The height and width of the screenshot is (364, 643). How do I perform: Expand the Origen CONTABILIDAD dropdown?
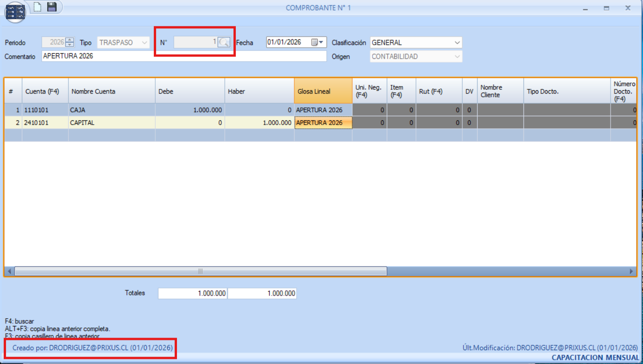click(457, 56)
